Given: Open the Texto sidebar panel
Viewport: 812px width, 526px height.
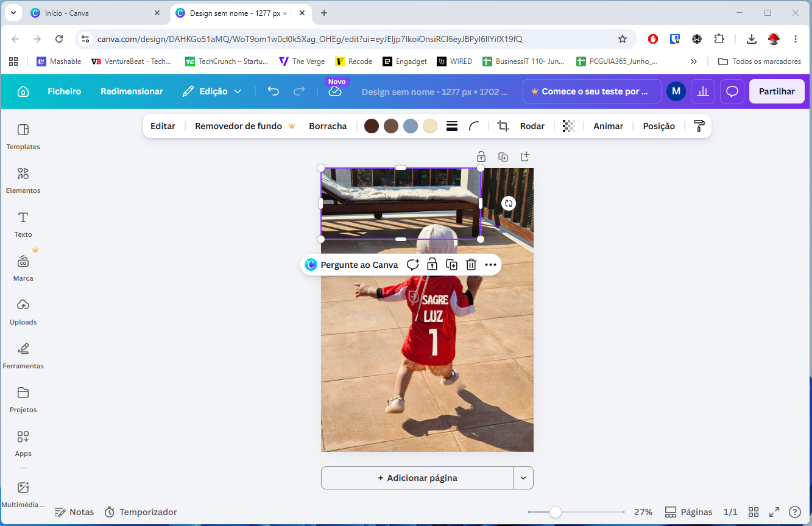Looking at the screenshot, I should coord(23,225).
